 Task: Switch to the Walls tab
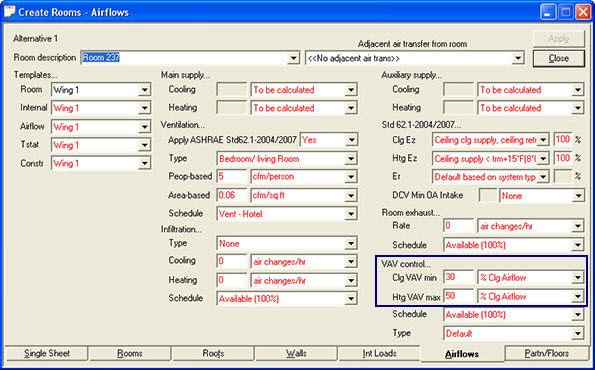[x=296, y=353]
